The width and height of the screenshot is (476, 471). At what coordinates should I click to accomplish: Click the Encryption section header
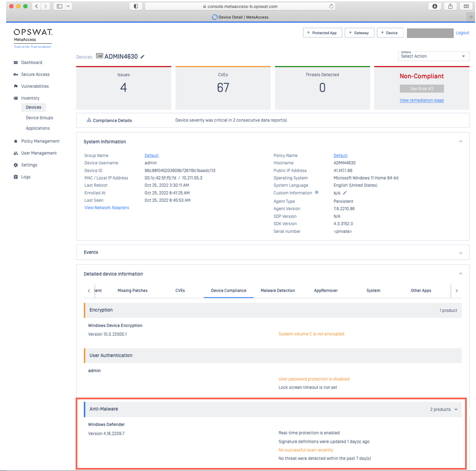tap(273, 310)
